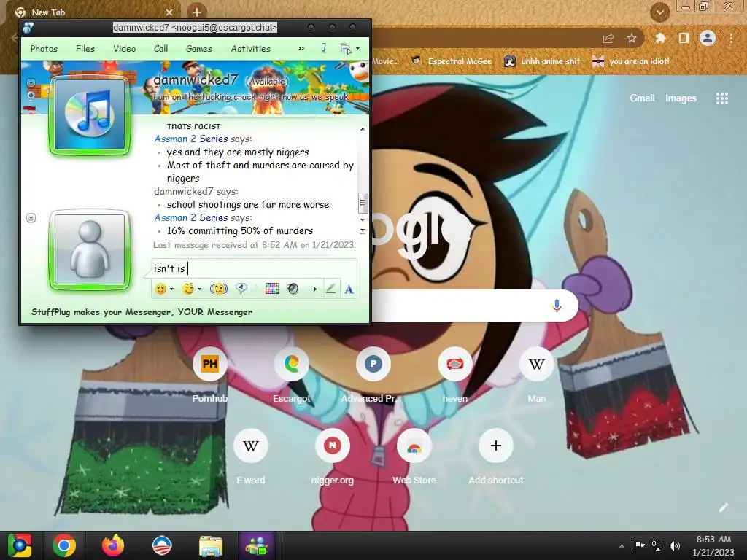Viewport: 747px width, 560px height.
Task: Click the show menu icon in Messenger toolbar
Action: [x=346, y=48]
